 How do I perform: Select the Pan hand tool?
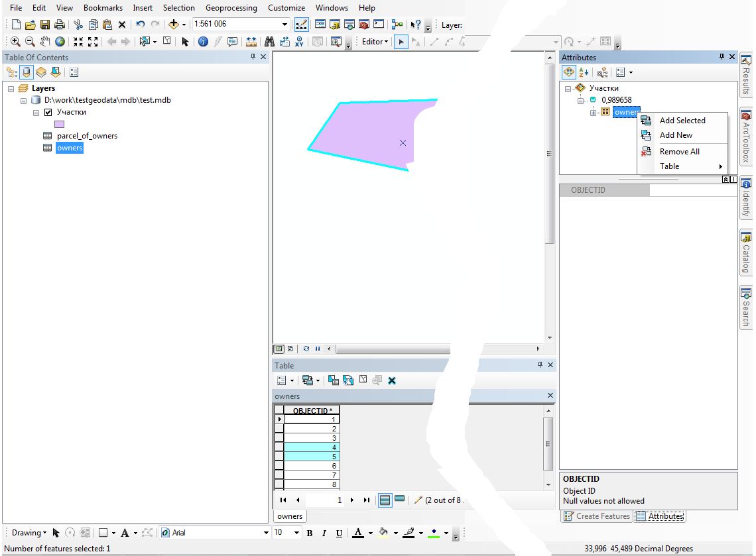tap(45, 41)
